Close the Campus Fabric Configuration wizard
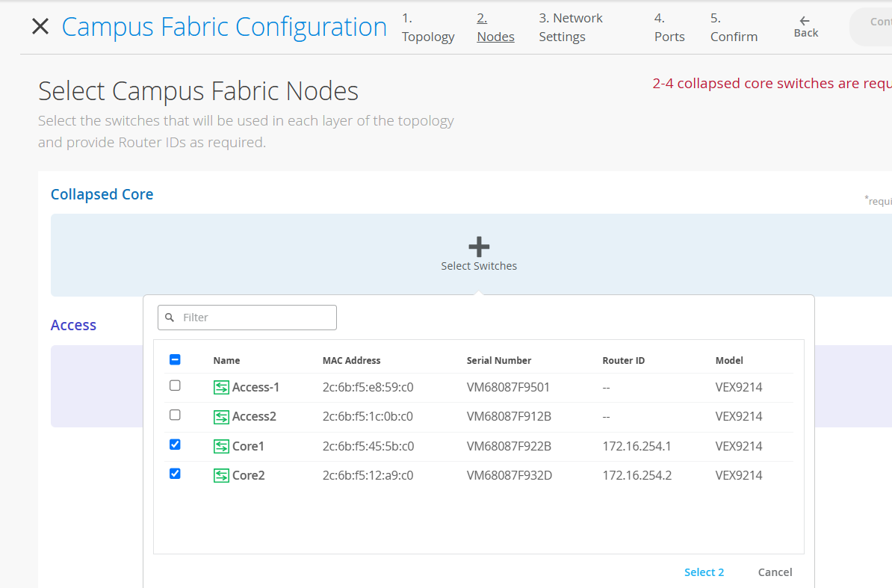 pos(40,27)
